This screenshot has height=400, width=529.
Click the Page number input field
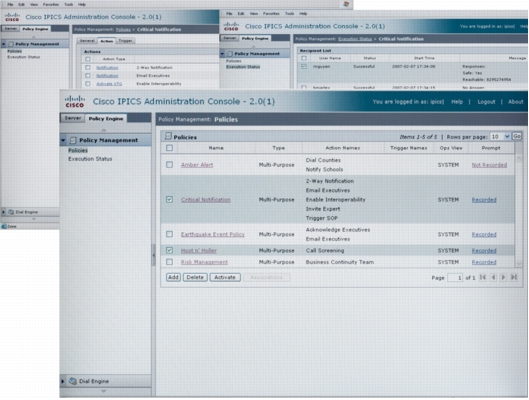coord(455,278)
